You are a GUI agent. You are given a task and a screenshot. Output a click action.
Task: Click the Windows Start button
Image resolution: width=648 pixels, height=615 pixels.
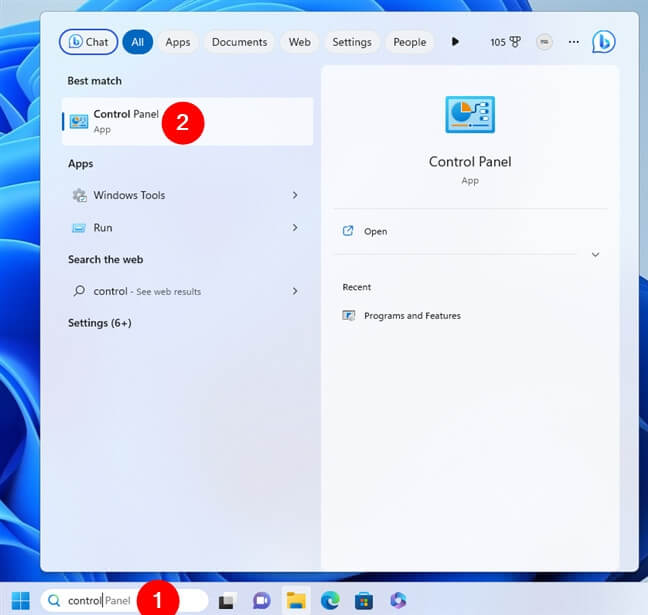(x=20, y=600)
